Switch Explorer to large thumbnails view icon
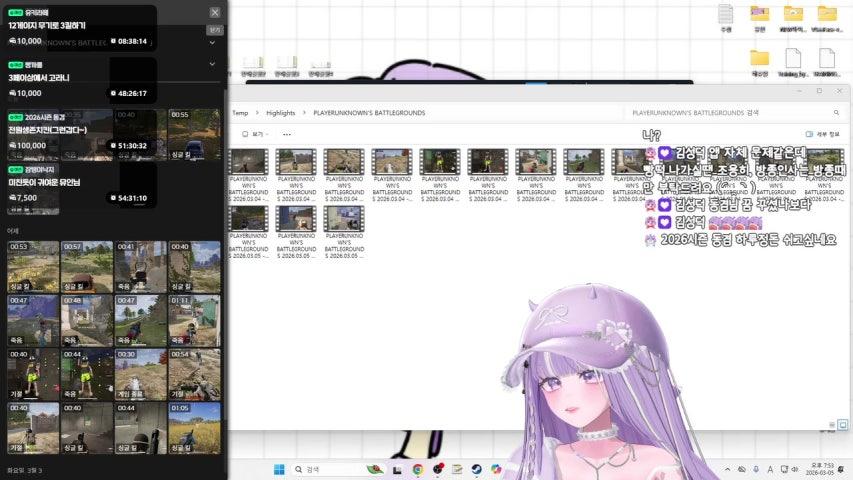The image size is (853, 480). pos(842,424)
